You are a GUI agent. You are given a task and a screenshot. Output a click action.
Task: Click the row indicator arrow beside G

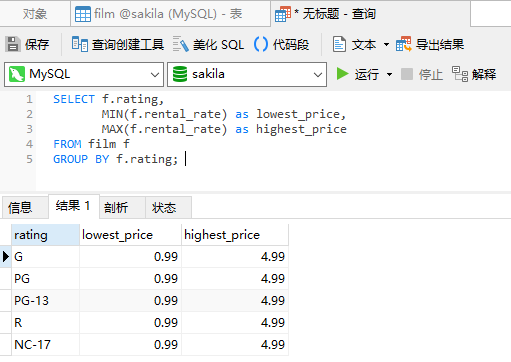tap(6, 257)
